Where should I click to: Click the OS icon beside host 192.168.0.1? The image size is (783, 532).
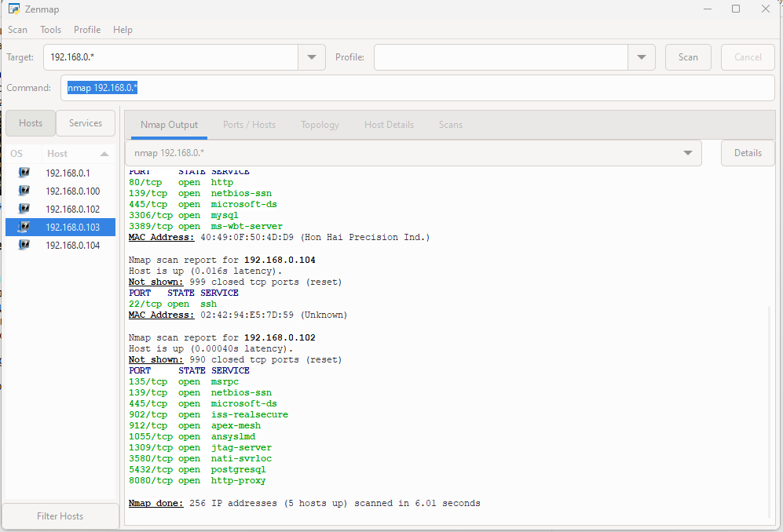click(24, 173)
